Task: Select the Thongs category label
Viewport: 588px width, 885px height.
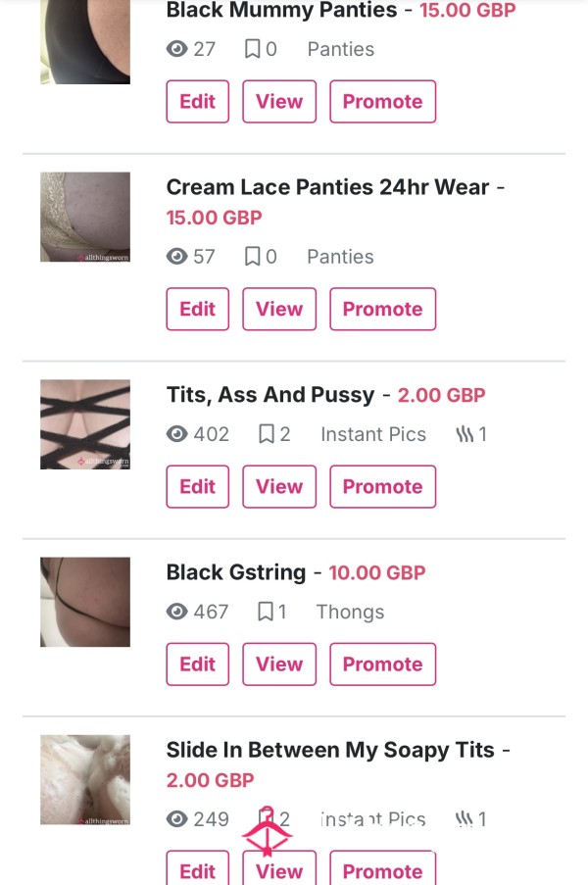Action: 350,612
